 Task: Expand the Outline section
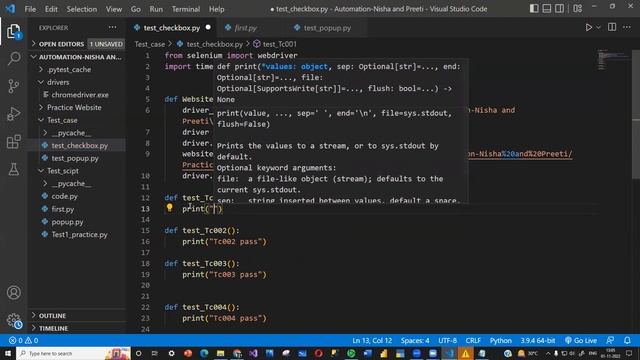(77, 316)
